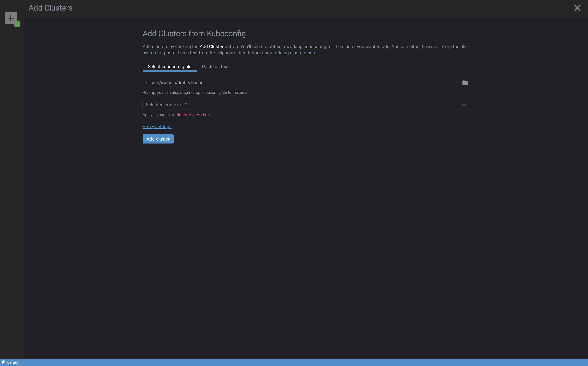Viewport: 588px width, 366px height.
Task: Click the green badge showing 1
Action: click(17, 24)
